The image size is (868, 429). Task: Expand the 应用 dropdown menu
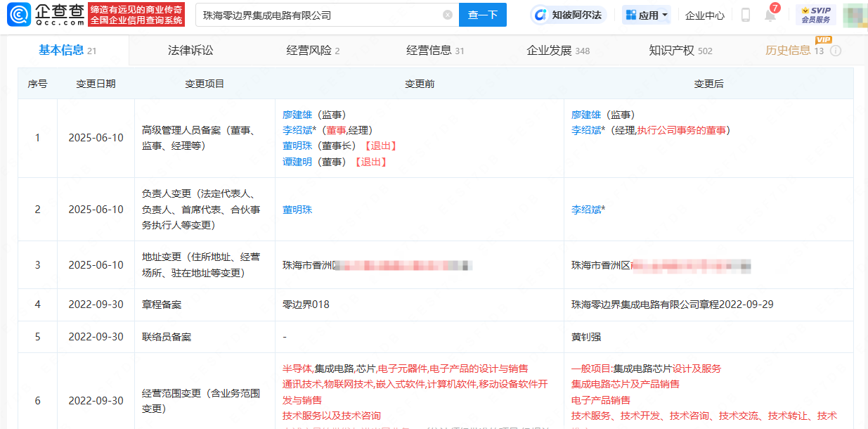[646, 15]
